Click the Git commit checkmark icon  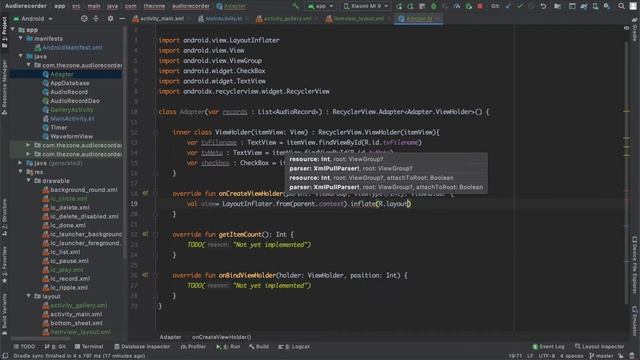click(x=520, y=6)
